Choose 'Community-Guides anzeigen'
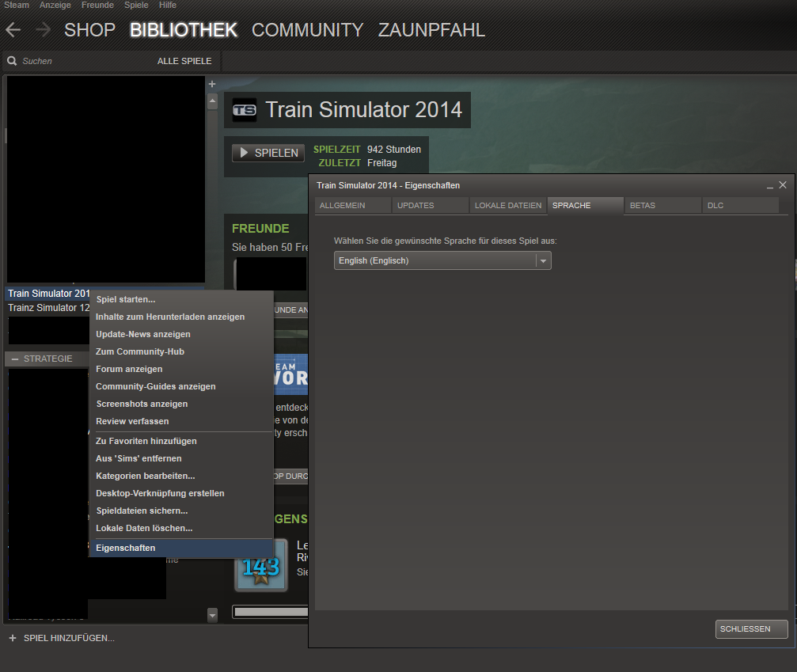The width and height of the screenshot is (797, 672). (x=181, y=386)
